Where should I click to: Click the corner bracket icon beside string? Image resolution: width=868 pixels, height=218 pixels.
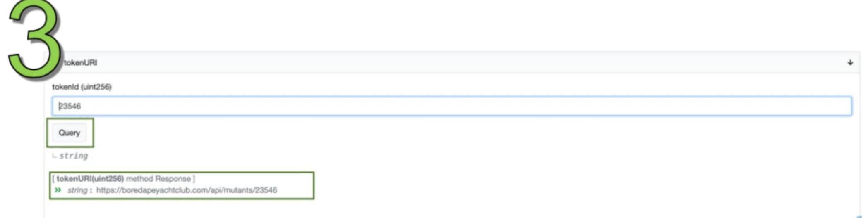click(x=54, y=156)
